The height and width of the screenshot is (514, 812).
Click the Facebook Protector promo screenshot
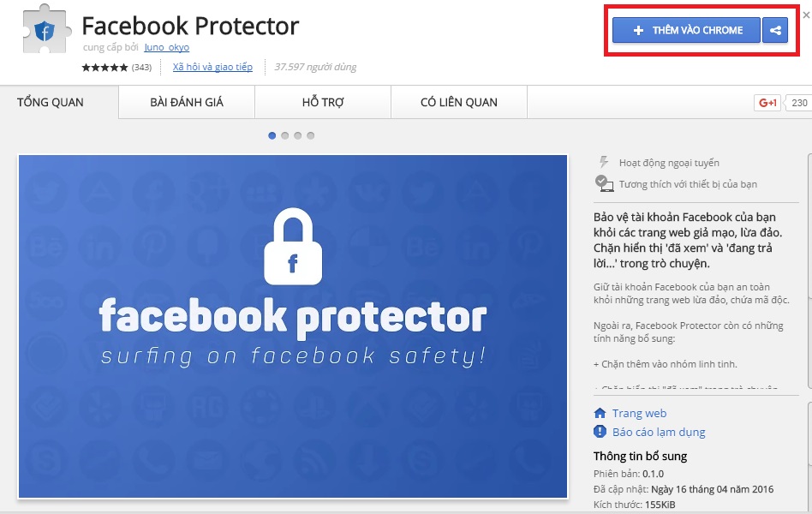[293, 326]
